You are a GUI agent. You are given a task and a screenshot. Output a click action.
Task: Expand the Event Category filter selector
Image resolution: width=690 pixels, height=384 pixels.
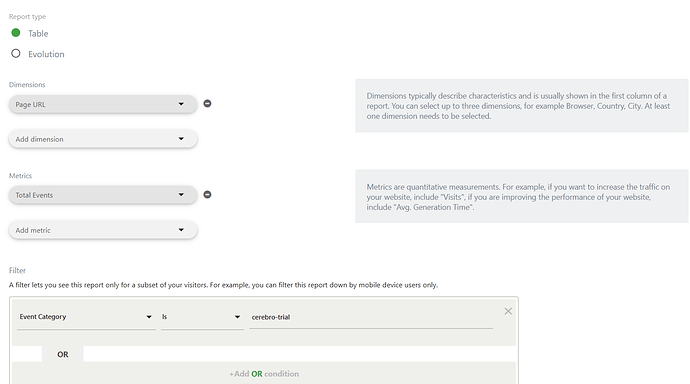click(x=86, y=317)
